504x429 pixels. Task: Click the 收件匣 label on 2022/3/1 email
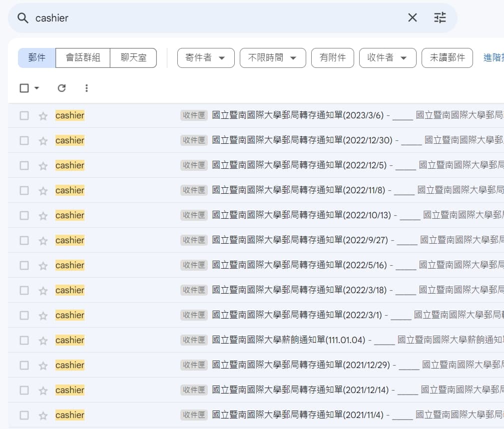(x=194, y=315)
